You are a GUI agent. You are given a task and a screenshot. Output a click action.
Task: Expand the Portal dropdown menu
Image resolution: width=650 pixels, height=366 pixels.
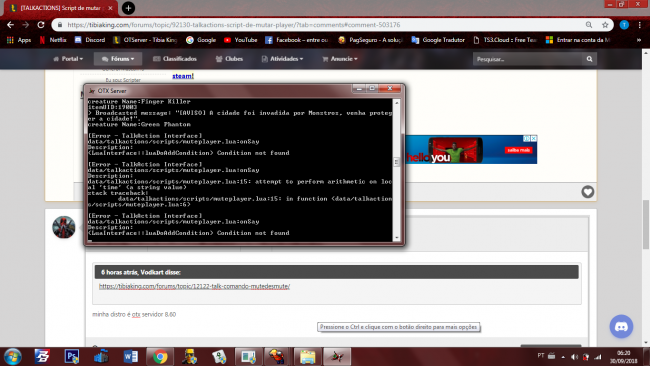(68, 59)
